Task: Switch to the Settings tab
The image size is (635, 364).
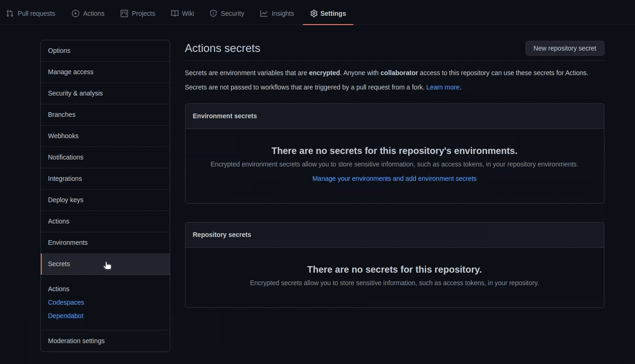Action: 332,13
